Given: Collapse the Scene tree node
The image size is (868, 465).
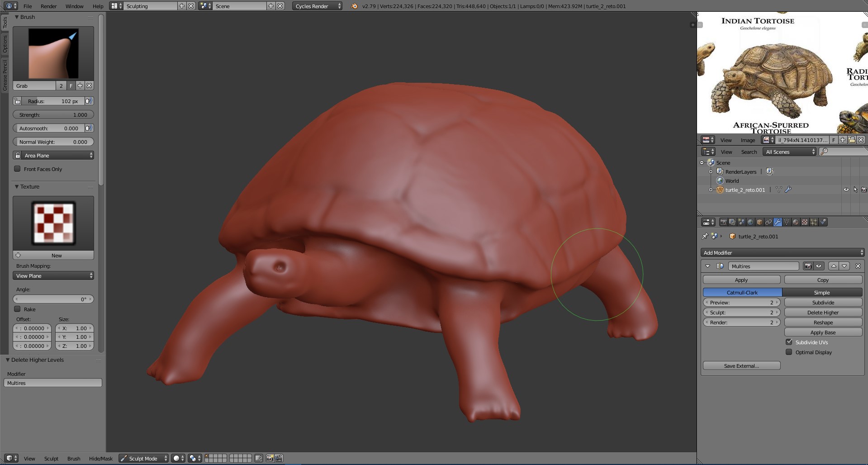Looking at the screenshot, I should [x=702, y=162].
